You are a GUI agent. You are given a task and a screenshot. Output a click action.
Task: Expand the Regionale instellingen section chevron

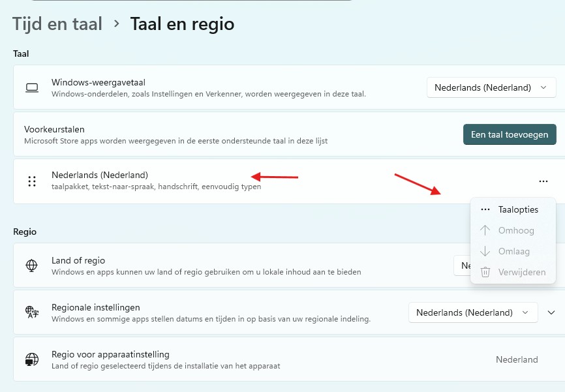click(x=551, y=312)
